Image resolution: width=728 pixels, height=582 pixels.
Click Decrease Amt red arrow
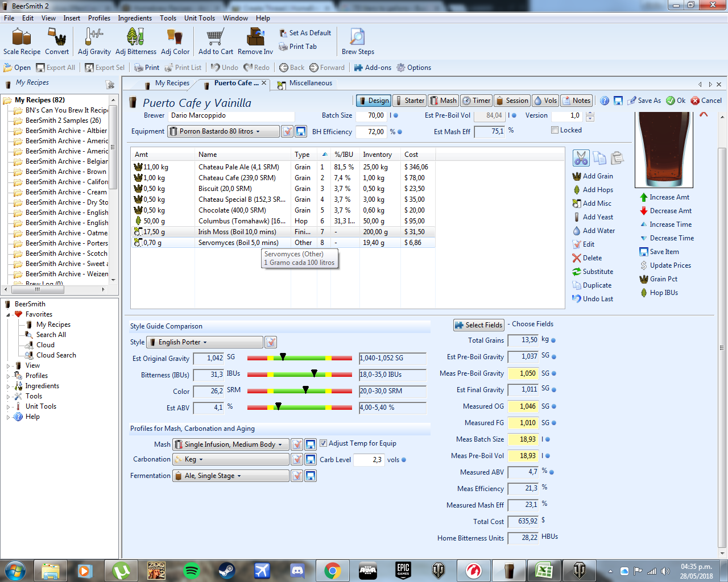[665, 211]
